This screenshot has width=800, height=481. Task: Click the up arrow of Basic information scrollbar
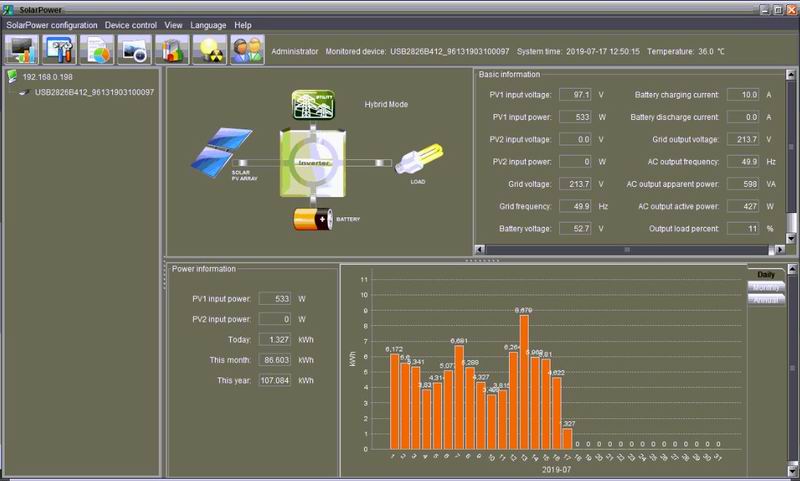pyautogui.click(x=791, y=75)
